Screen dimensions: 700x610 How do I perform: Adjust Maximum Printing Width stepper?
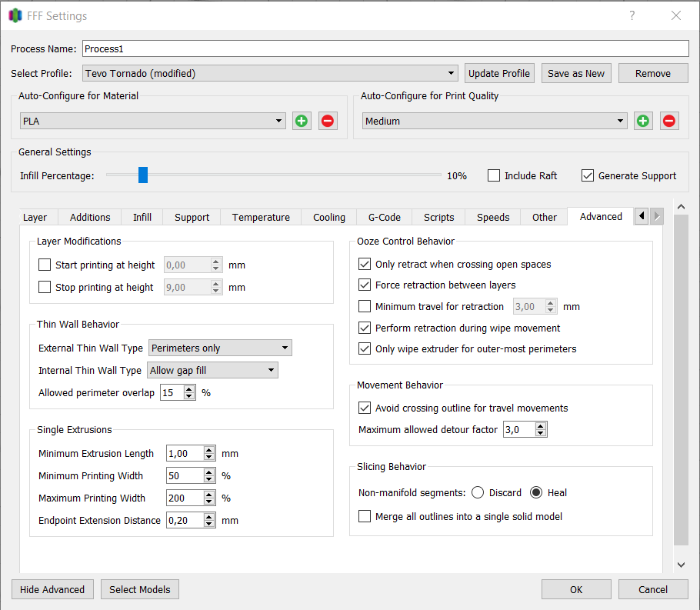coord(209,498)
